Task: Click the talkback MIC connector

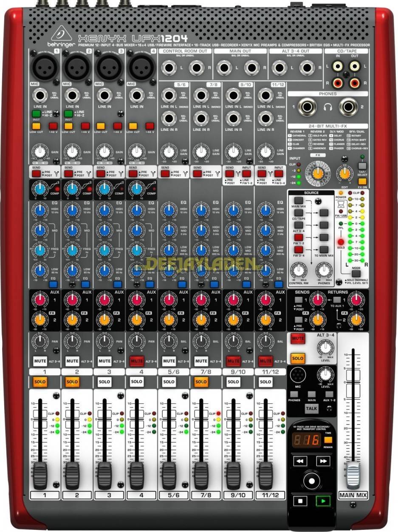Action: pos(297,376)
